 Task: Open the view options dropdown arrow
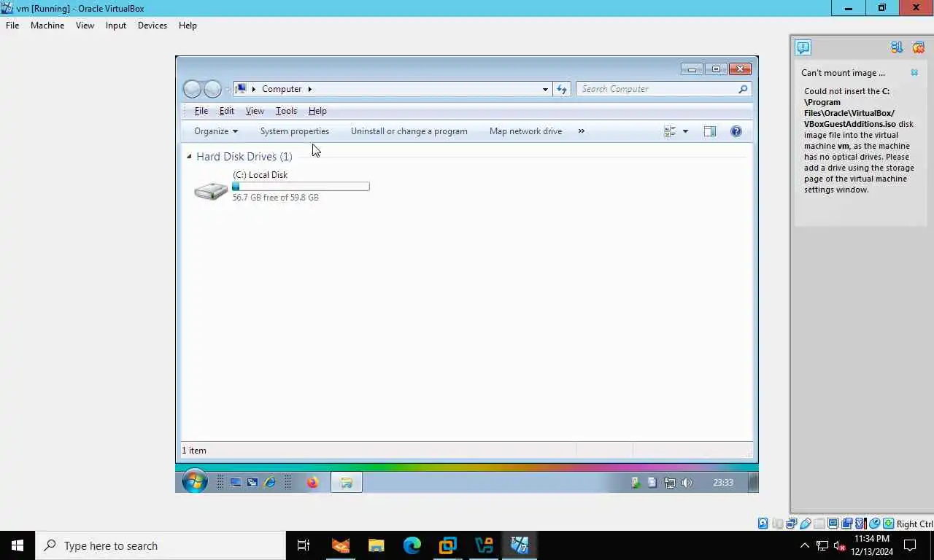pos(685,131)
